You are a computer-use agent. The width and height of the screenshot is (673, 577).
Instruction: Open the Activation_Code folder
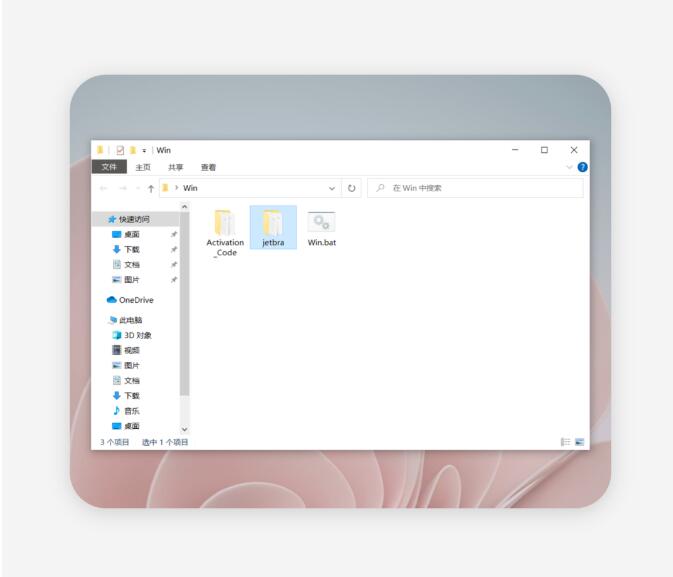click(x=224, y=229)
